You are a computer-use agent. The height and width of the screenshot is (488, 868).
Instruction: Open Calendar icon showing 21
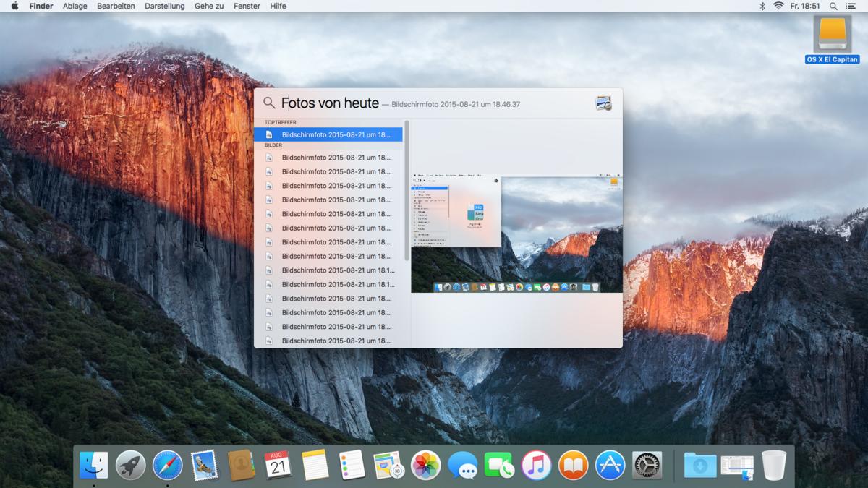pos(278,466)
